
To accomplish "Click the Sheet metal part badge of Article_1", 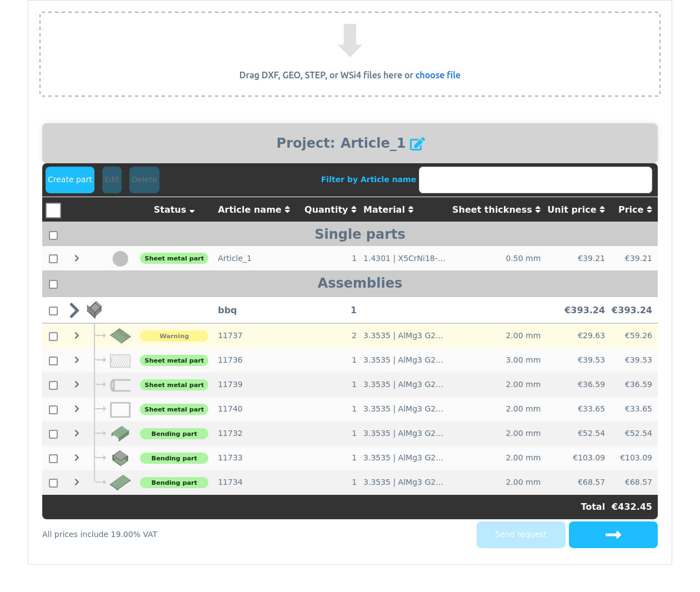I will tap(174, 258).
